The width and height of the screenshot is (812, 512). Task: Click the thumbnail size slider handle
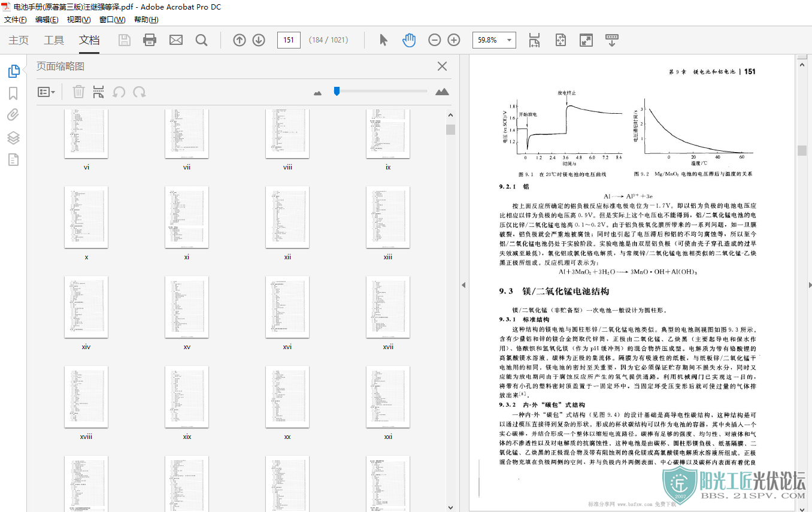[337, 91]
